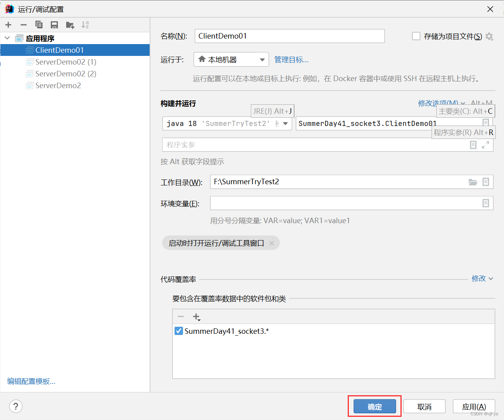This screenshot has width=504, height=420.
Task: Open the gear settings next to 存储为项目文件
Action: [x=489, y=36]
